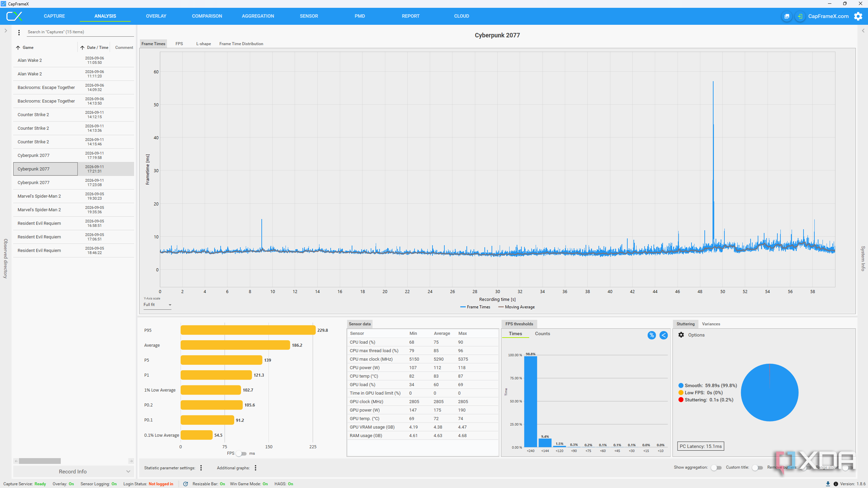Screen dimensions: 868x488
Task: Switch graph to L-shape tab
Action: (x=204, y=44)
